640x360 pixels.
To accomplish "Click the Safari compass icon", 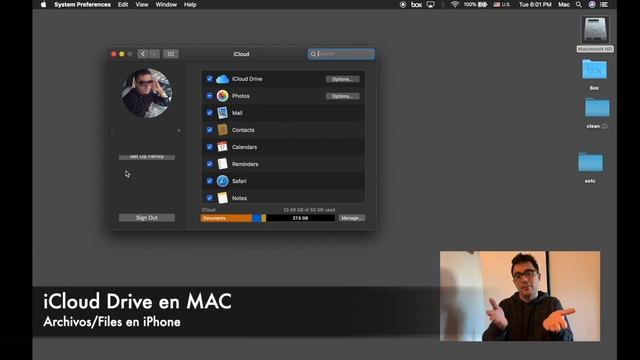I will [222, 181].
